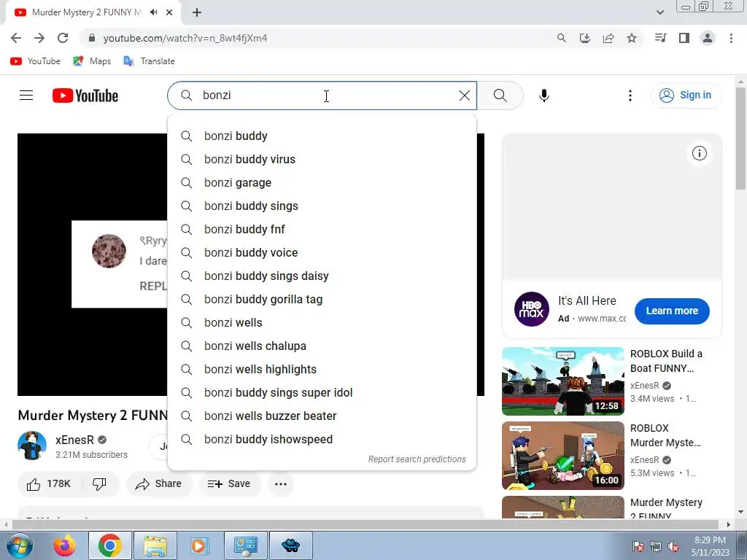Open Chrome profile avatar

(708, 38)
